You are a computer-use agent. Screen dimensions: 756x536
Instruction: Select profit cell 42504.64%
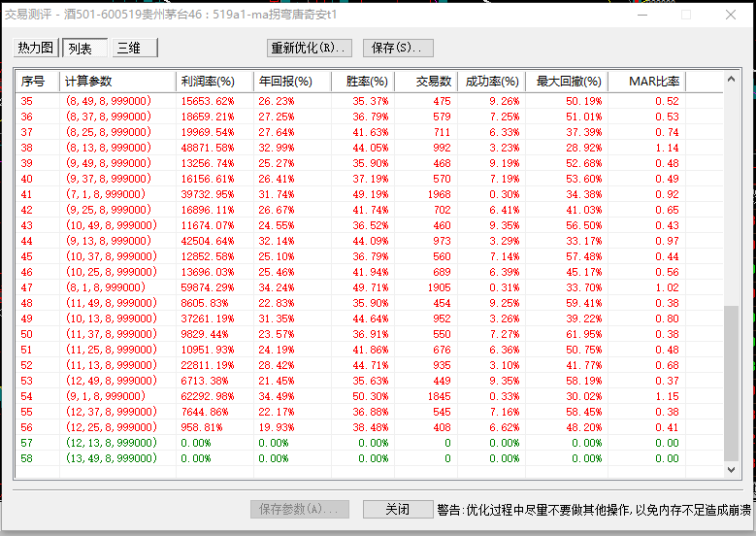coord(208,241)
